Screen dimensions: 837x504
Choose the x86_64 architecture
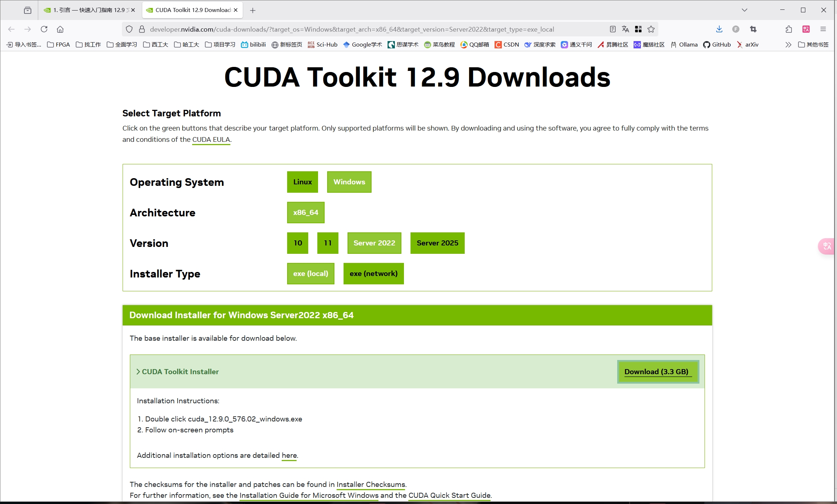click(306, 212)
